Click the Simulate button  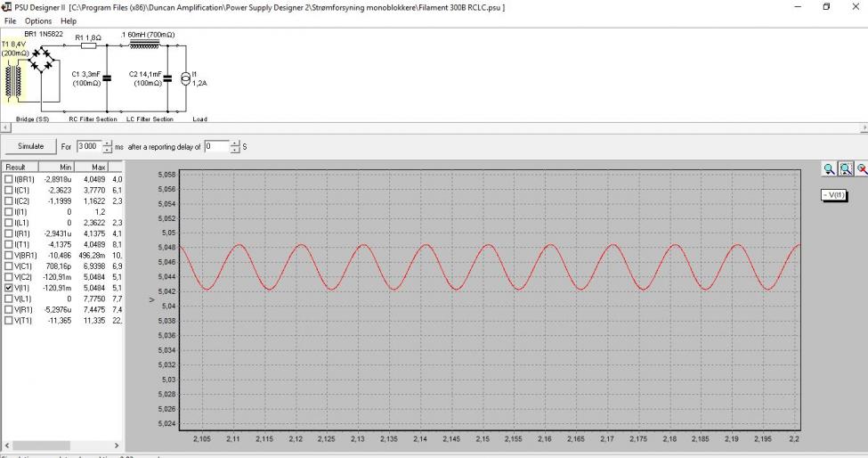click(30, 146)
